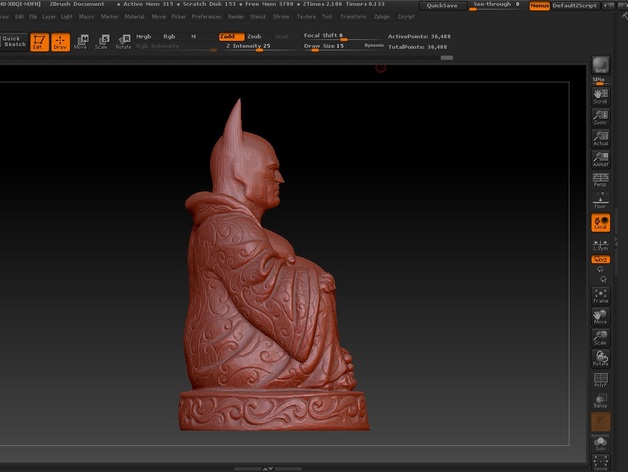
Task: Open the Movie menu
Action: point(159,17)
